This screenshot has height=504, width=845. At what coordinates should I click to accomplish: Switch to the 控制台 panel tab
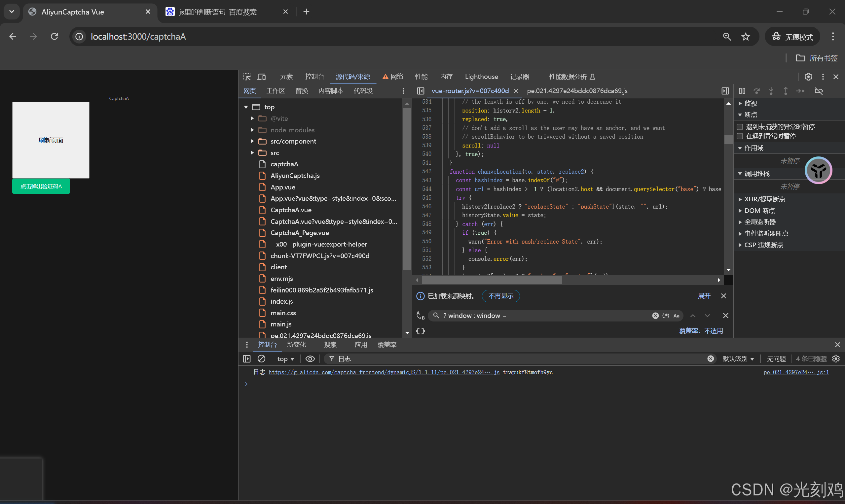tap(314, 77)
